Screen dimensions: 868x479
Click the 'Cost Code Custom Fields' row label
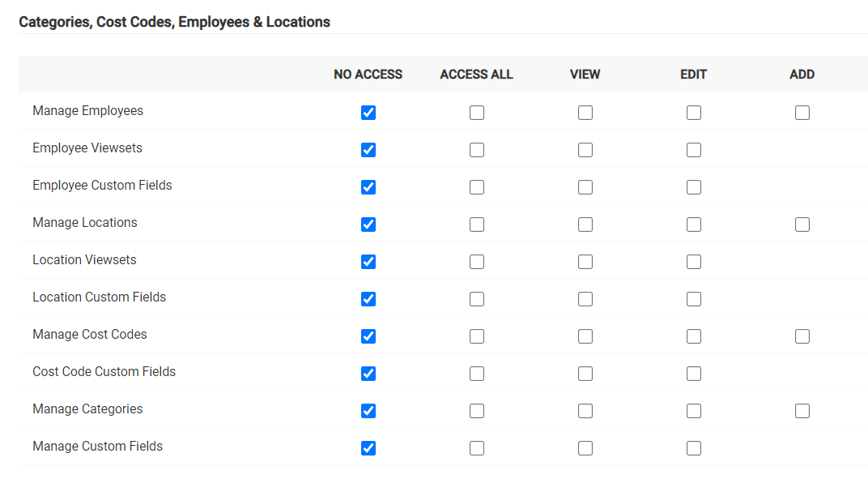coord(104,371)
